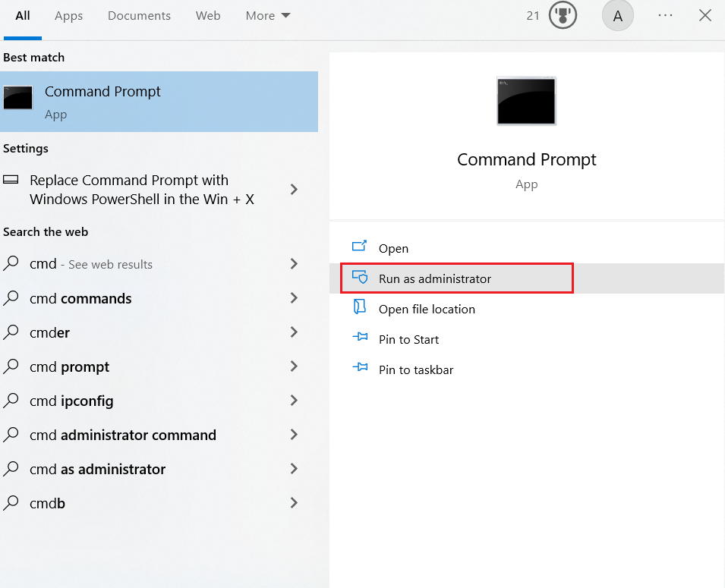Viewport: 725px width, 588px height.
Task: Expand the cmd ipconfig suggestion chevron
Action: (294, 401)
